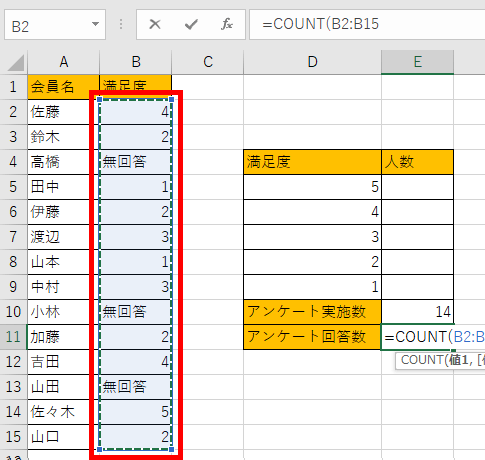Click cell showing 14
This screenshot has height=460, width=485.
[x=417, y=312]
